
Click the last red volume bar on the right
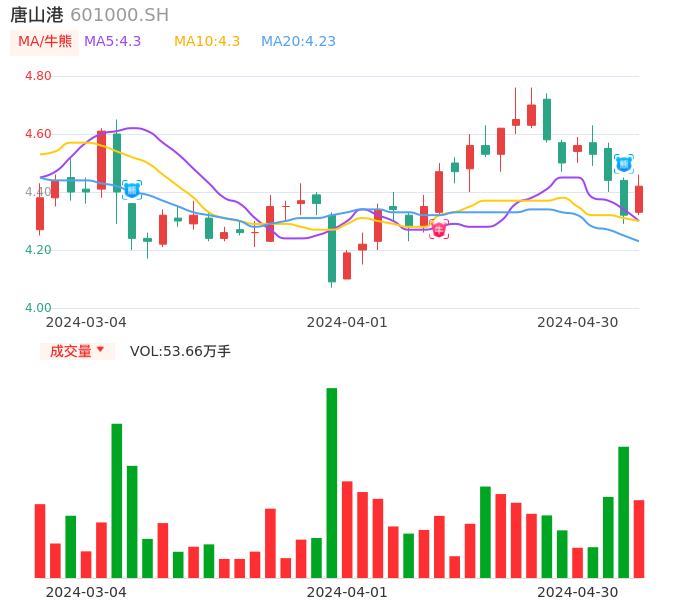639,538
